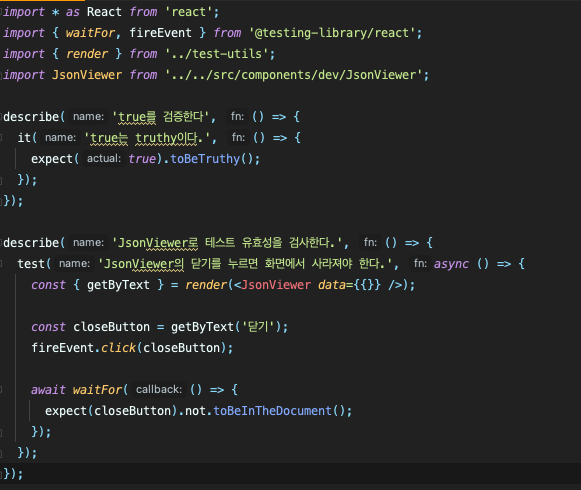Click the 'as' keyword in the React import
The height and width of the screenshot is (490, 581).
pos(73,12)
